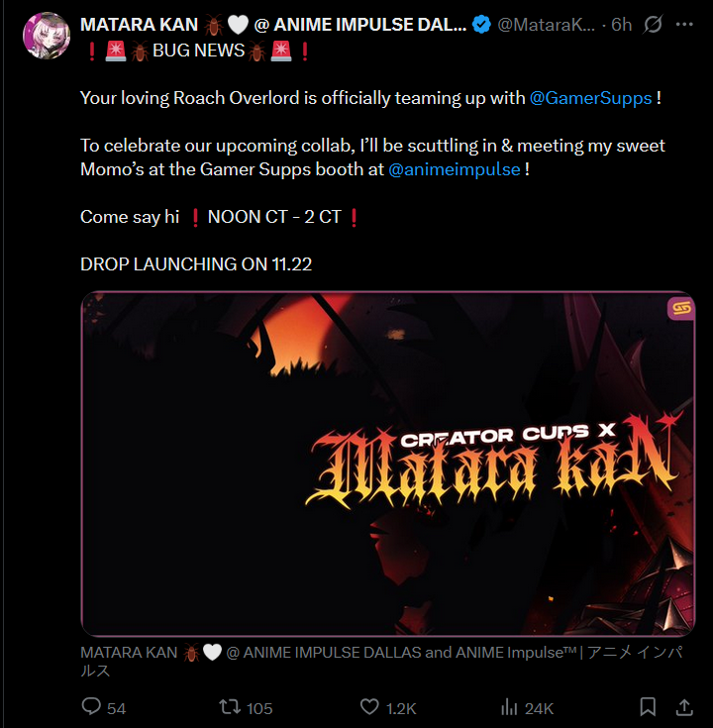Image resolution: width=713 pixels, height=728 pixels.
Task: Open Matara Kan's profile avatar
Action: click(47, 36)
